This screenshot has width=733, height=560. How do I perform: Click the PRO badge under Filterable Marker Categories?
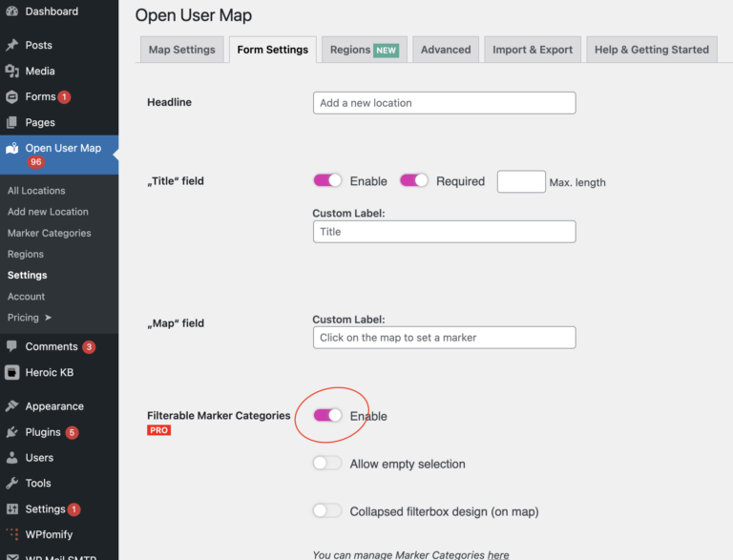pos(159,430)
